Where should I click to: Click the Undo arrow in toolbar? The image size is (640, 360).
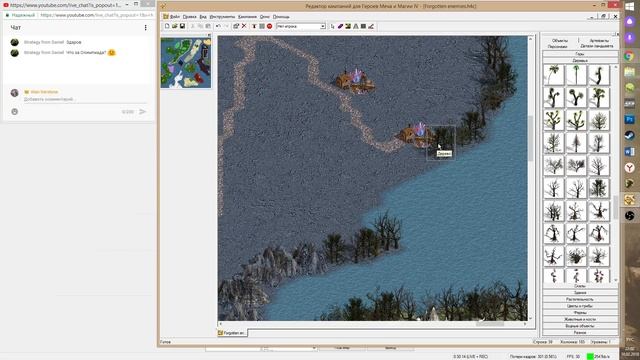[x=218, y=26]
